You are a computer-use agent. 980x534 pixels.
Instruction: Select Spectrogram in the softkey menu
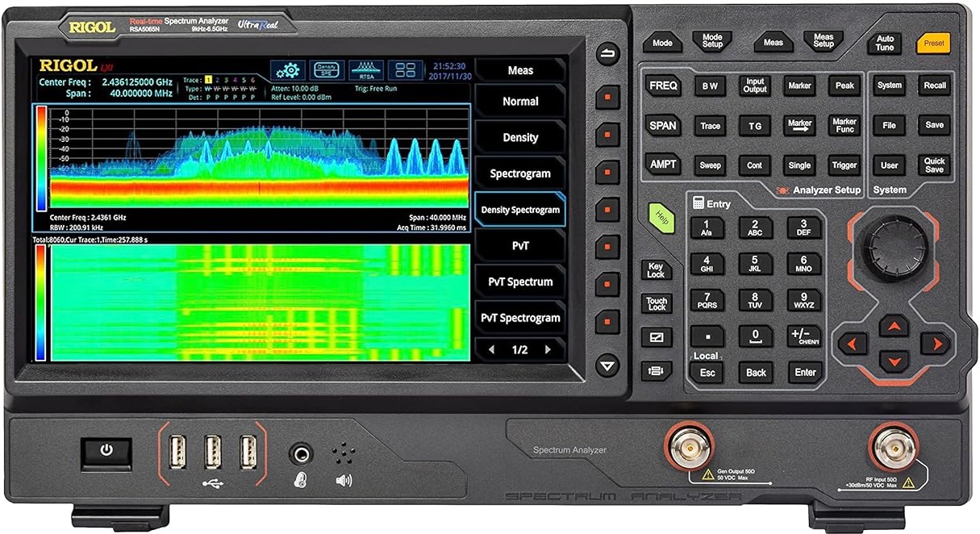point(520,173)
